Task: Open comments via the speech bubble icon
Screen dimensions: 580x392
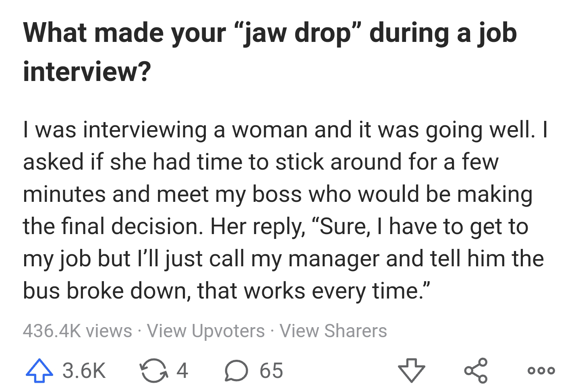Action: pos(236,370)
